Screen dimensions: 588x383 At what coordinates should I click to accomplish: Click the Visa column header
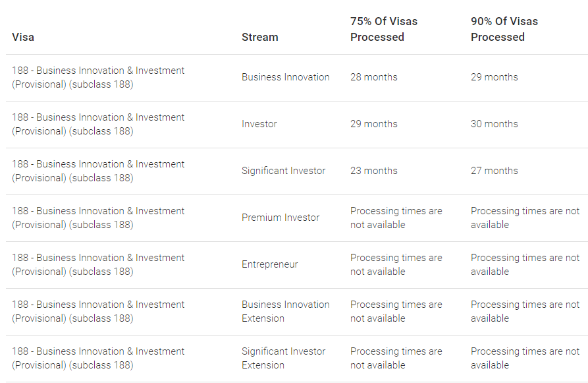[x=23, y=37]
